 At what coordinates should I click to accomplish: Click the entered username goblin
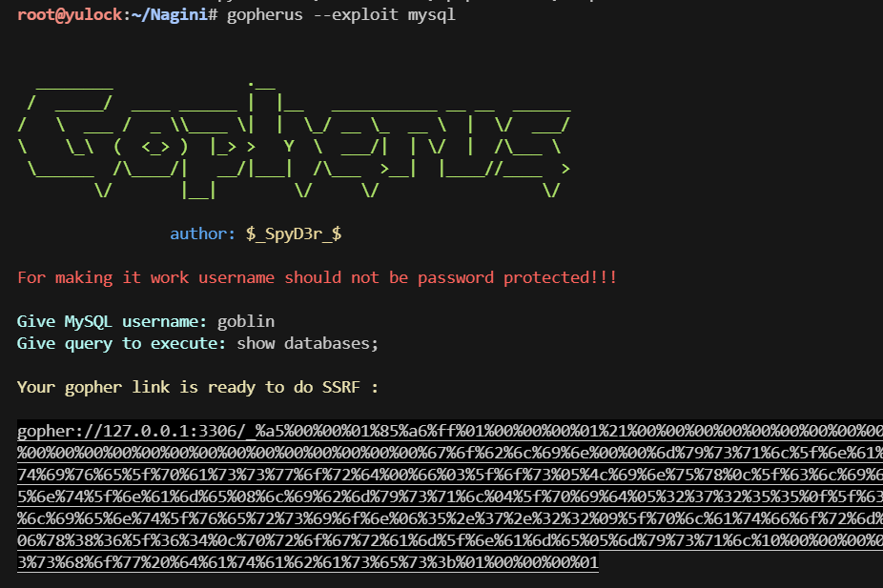(245, 321)
